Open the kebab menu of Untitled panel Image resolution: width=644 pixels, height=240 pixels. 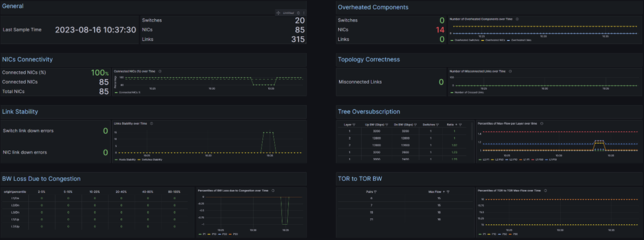pyautogui.click(x=304, y=13)
